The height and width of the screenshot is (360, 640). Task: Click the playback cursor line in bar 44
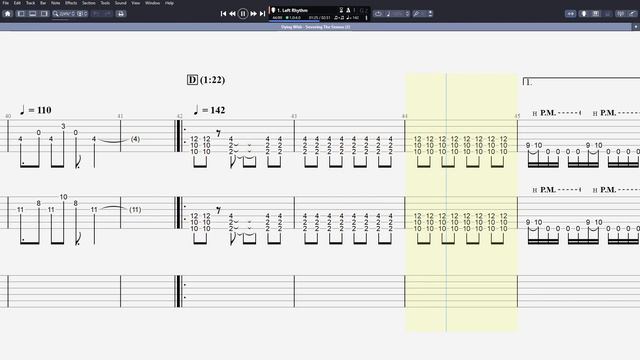pyautogui.click(x=446, y=202)
